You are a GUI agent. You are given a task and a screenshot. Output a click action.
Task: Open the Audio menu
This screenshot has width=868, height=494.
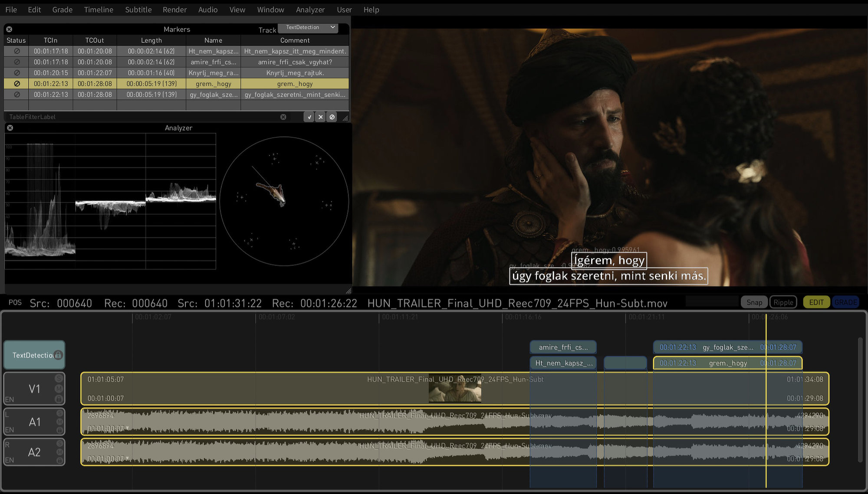tap(208, 10)
